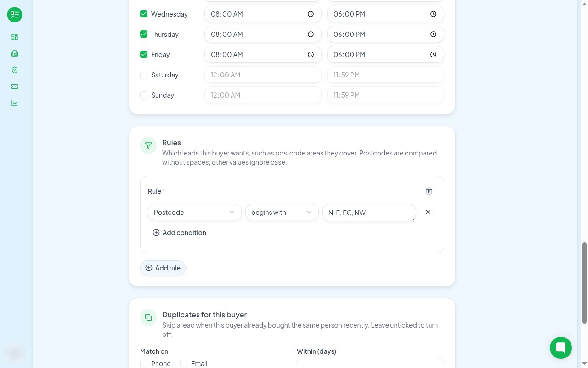Screen dimensions: 588x368
Task: Open the buildings icon in sidebar
Action: [15, 53]
